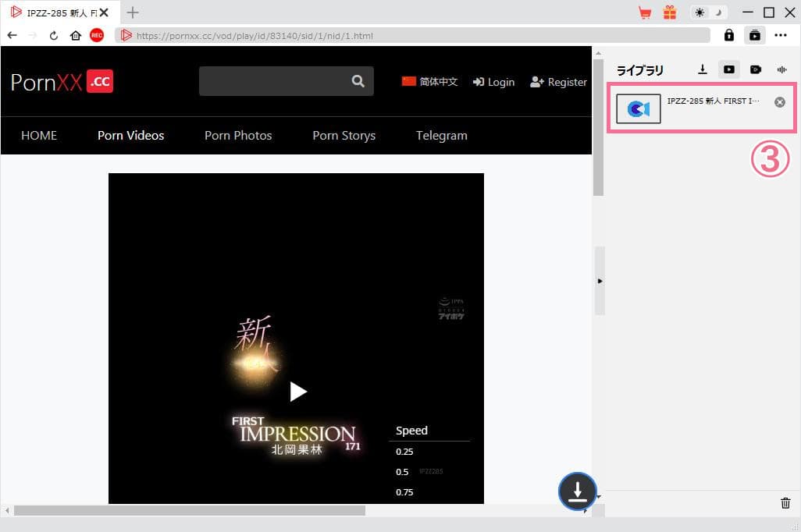Remove the IPZZ-285 item from library
This screenshot has width=801, height=532.
[780, 102]
